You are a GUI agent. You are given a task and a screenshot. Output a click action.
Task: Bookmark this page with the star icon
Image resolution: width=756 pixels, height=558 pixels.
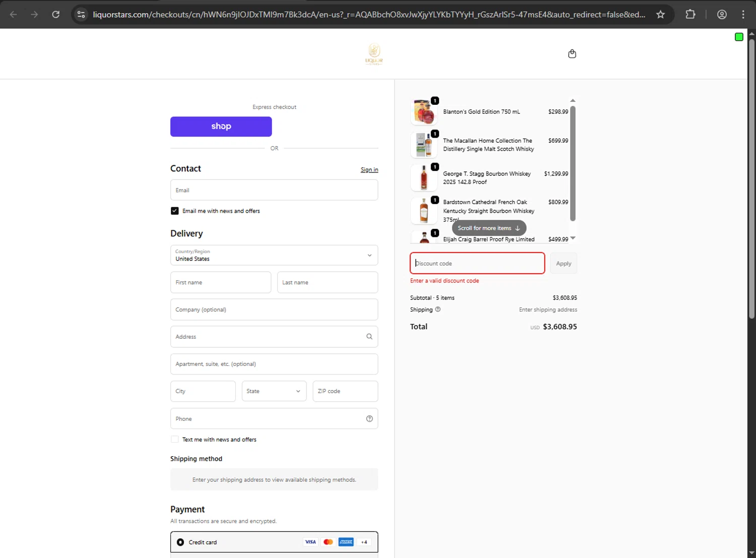tap(660, 15)
